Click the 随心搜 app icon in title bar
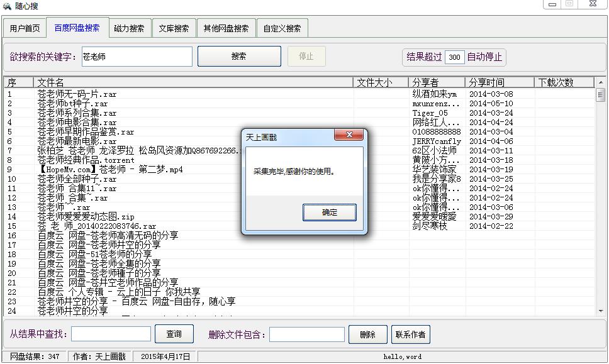609x364 pixels. point(6,5)
